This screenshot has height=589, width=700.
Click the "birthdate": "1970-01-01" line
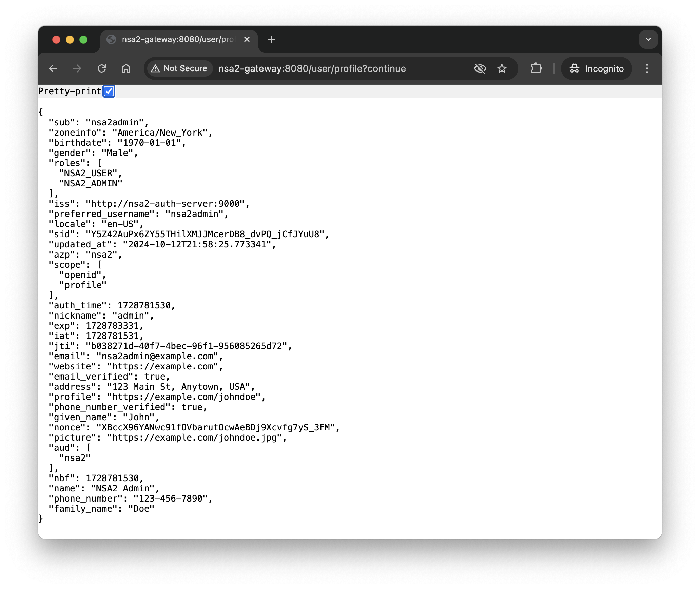click(117, 143)
